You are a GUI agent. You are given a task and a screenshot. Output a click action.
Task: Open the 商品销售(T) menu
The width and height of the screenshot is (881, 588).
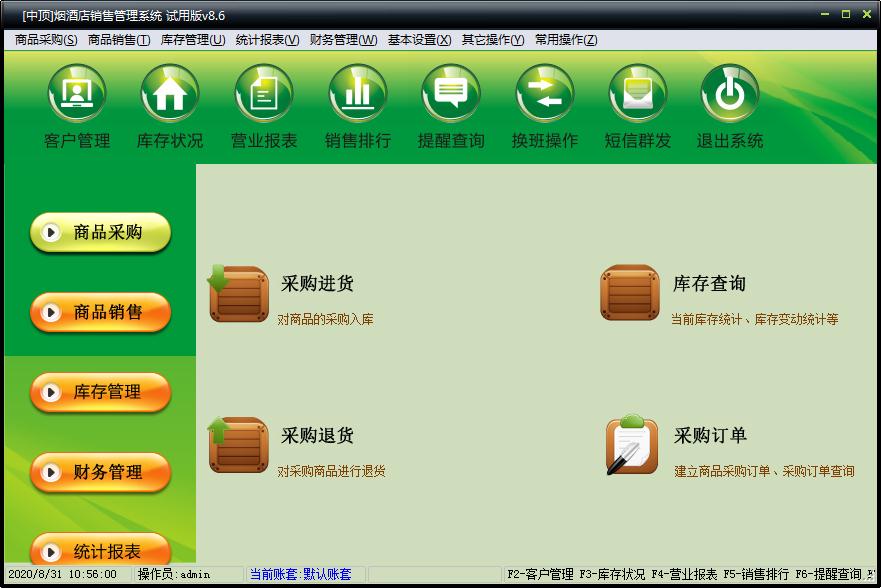119,40
